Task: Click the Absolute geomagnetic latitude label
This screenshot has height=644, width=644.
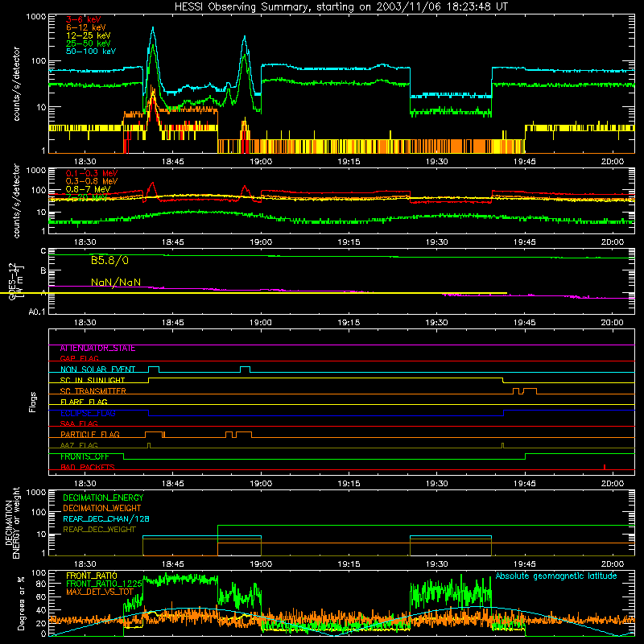Action: [x=556, y=576]
